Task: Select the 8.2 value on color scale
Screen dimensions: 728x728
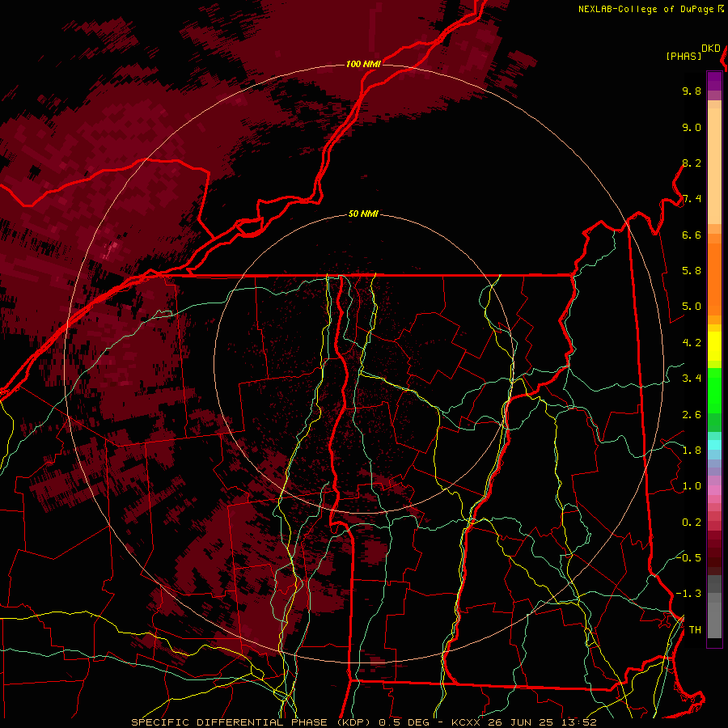Action: coord(692,163)
